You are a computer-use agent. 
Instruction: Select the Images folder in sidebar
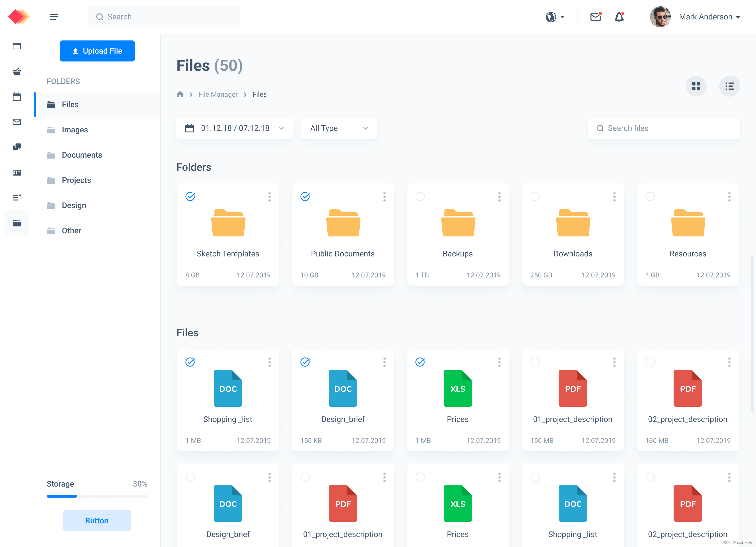coord(75,130)
